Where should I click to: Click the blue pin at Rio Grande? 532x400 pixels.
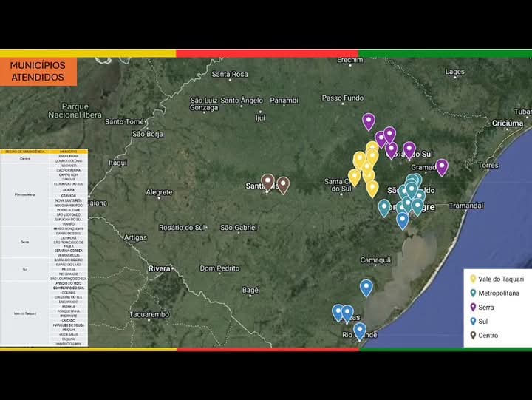point(360,330)
